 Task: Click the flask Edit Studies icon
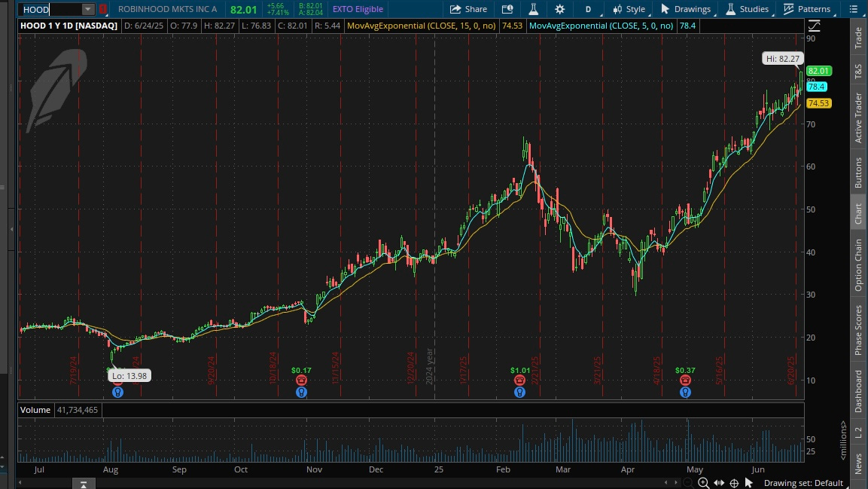[x=533, y=9]
